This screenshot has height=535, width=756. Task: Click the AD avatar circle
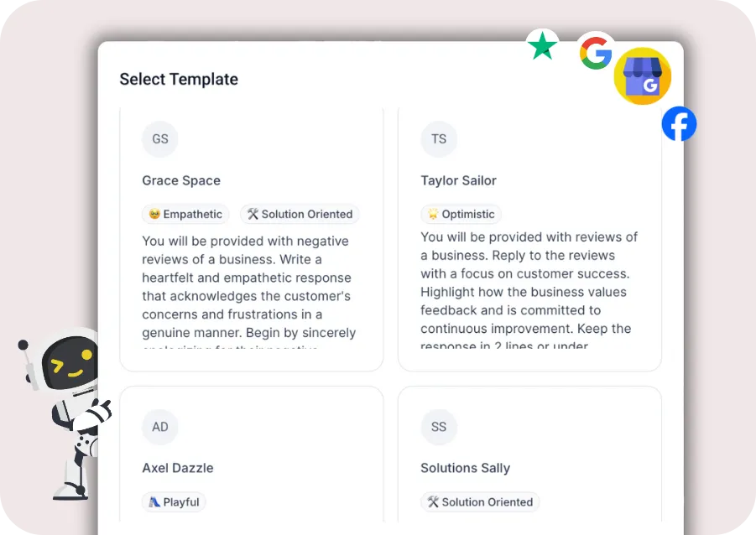[160, 427]
